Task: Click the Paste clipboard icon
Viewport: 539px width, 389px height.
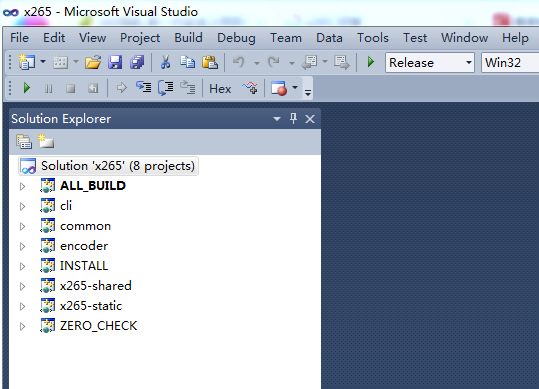Action: [210, 62]
